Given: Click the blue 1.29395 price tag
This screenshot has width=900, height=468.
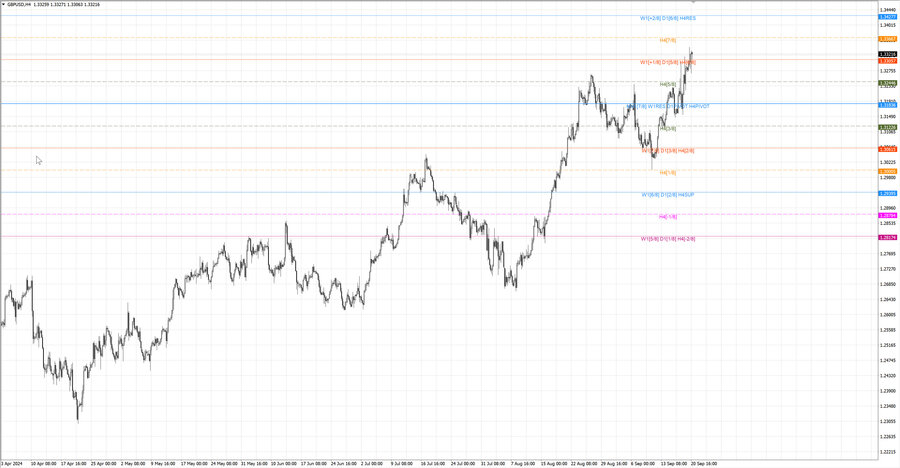Looking at the screenshot, I should (887, 194).
